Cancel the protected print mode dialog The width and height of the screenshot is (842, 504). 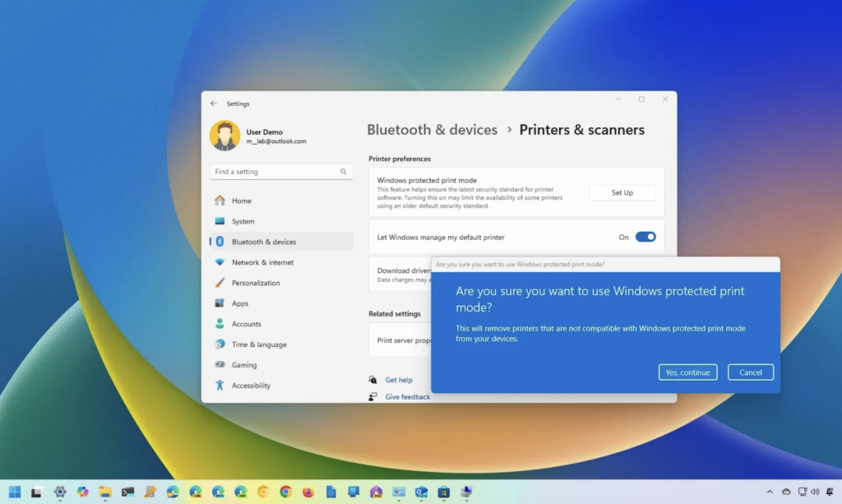click(750, 372)
